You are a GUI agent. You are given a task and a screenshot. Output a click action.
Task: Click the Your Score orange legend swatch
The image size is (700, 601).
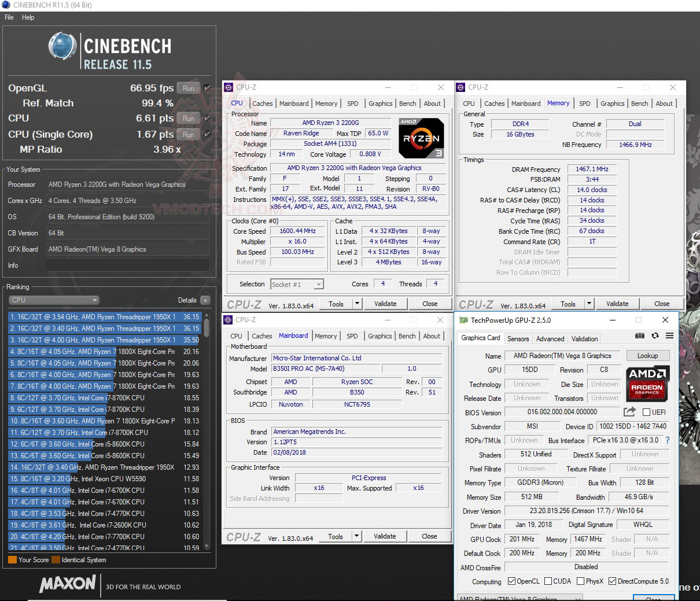pos(12,560)
